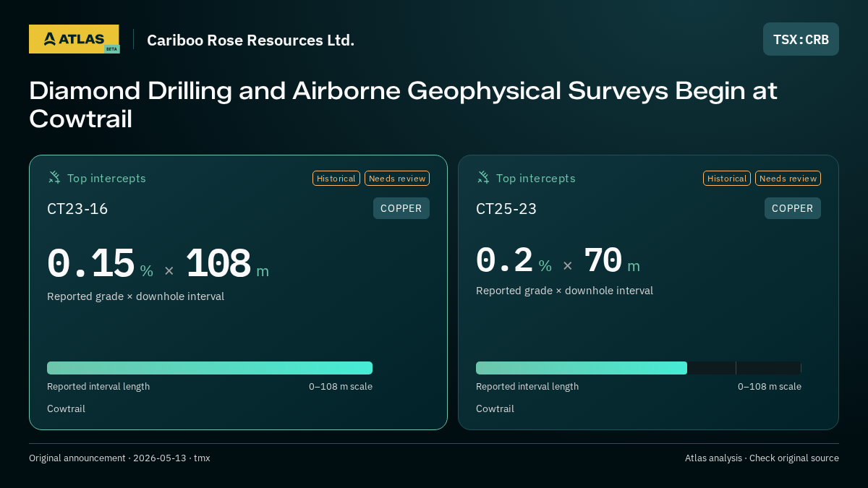
Task: Click the 'Original announcement · 2026-05-13 · tmx' footer
Action: click(x=119, y=458)
